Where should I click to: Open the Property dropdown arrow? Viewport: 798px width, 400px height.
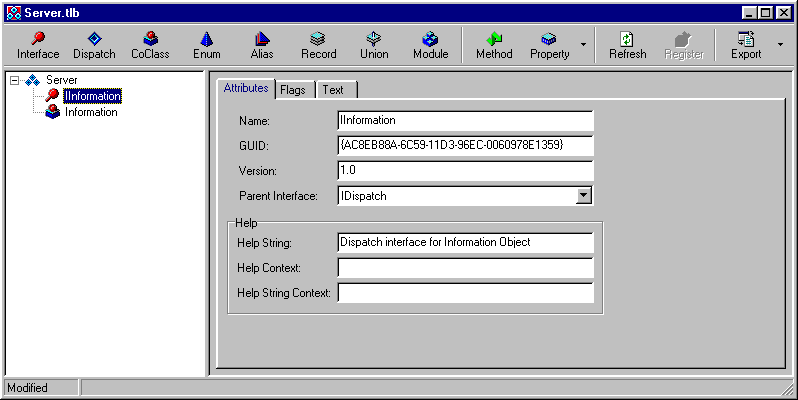click(583, 45)
